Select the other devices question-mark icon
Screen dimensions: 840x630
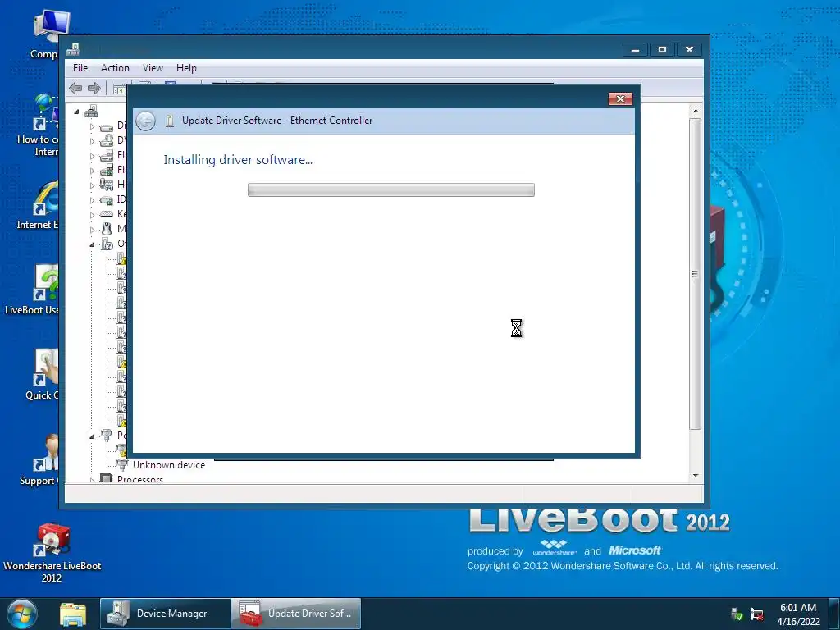point(107,244)
